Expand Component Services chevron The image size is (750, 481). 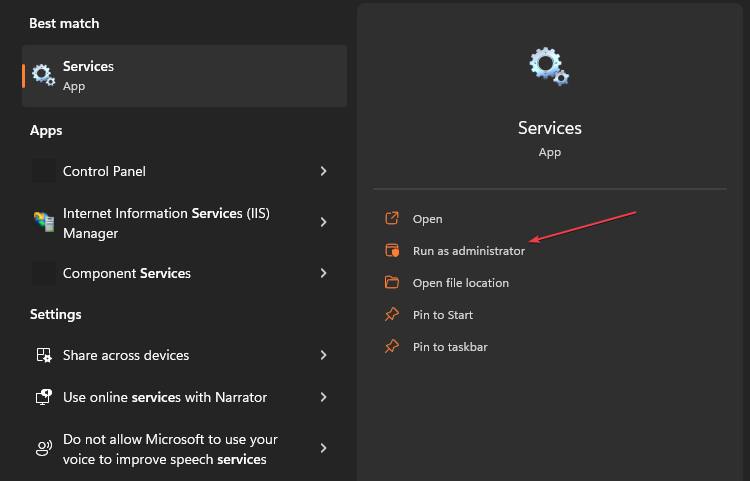click(323, 273)
